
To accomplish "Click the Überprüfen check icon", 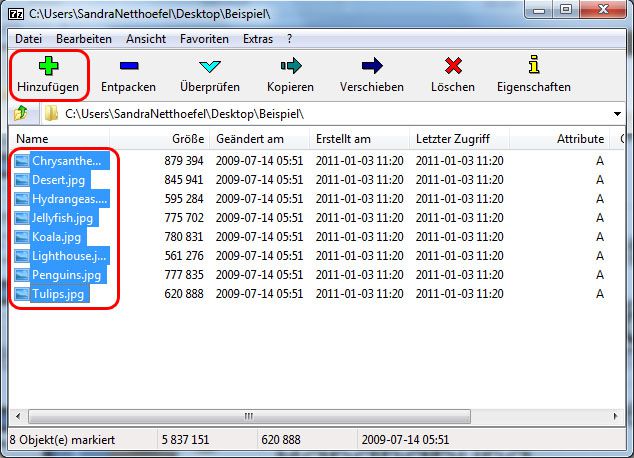I will (210, 66).
